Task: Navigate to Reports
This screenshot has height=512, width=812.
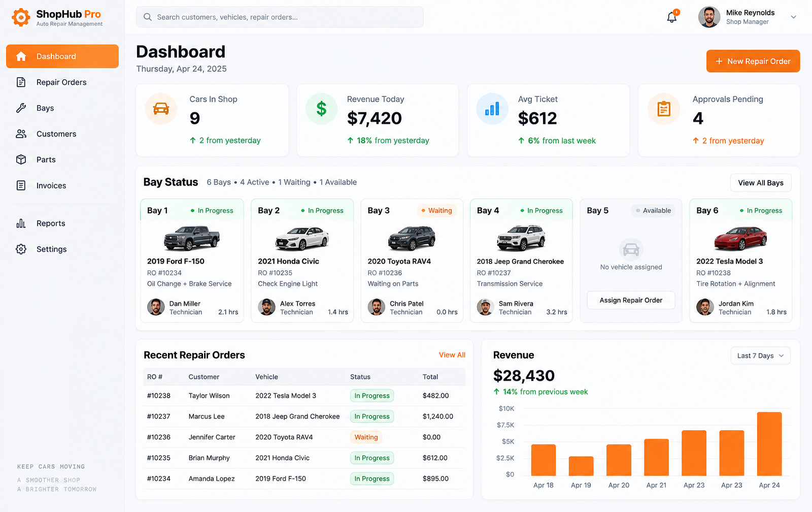Action: [62, 223]
